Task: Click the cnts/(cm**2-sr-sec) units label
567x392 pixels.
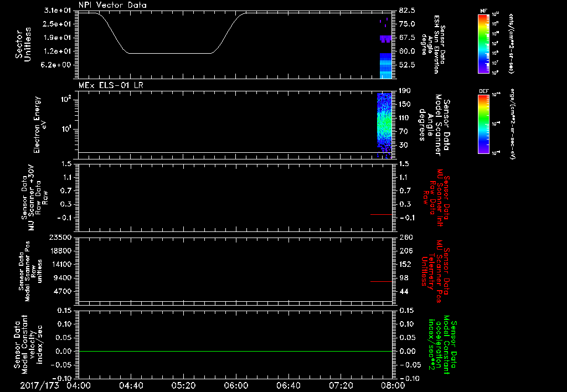Action: click(x=511, y=43)
